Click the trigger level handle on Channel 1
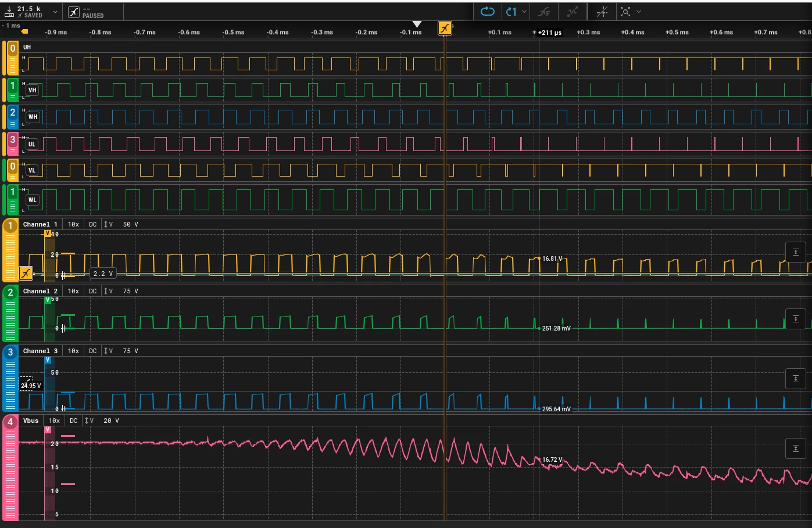Image resolution: width=812 pixels, height=528 pixels. tap(26, 273)
